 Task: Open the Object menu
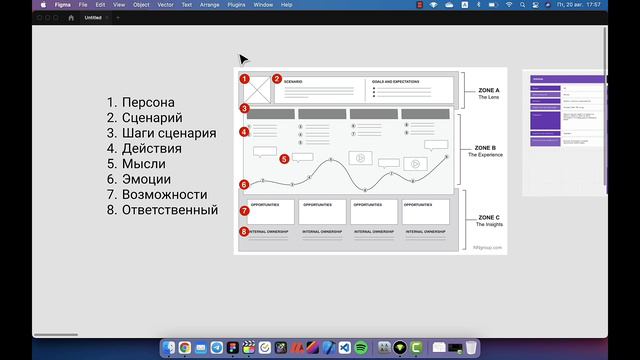click(141, 5)
